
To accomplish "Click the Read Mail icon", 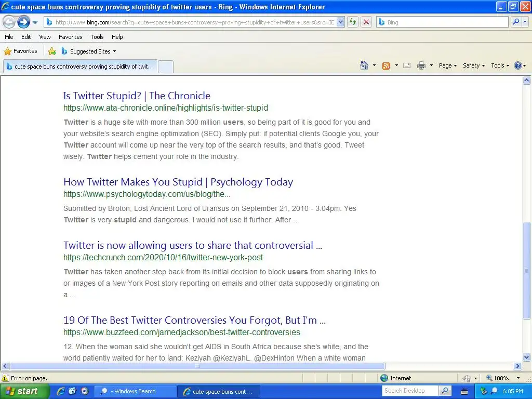I will (407, 65).
